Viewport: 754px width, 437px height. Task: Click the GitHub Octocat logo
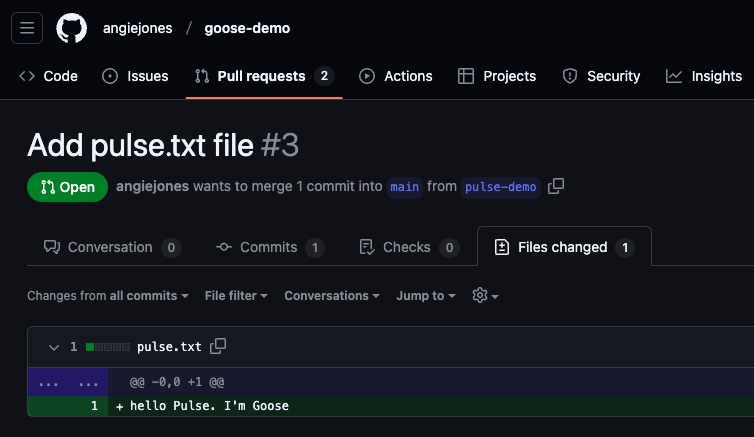click(x=72, y=28)
